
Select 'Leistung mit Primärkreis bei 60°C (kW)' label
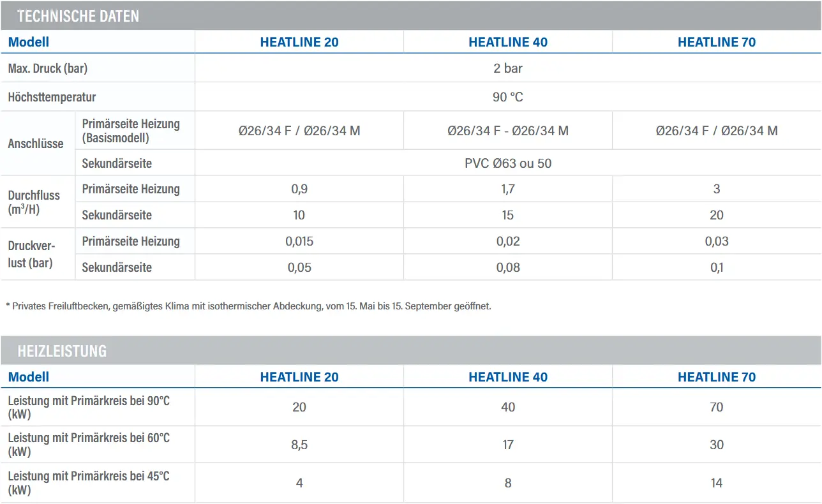coord(89,445)
